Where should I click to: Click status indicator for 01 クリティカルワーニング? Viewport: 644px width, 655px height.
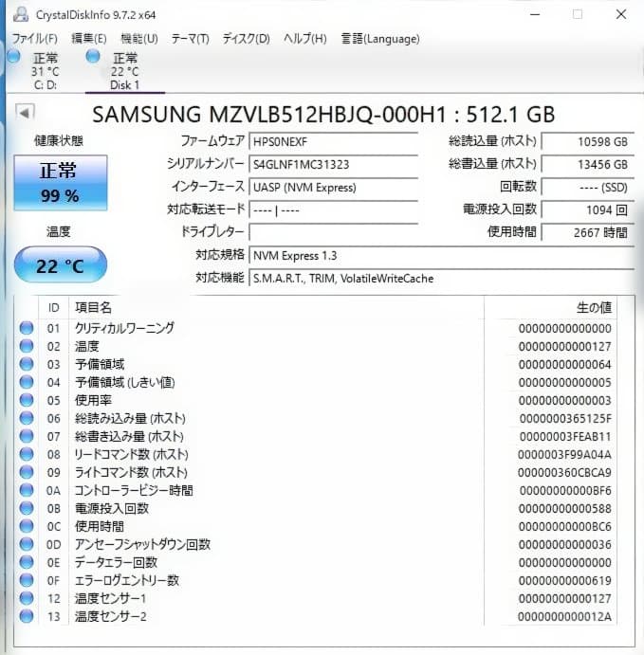pos(27,328)
